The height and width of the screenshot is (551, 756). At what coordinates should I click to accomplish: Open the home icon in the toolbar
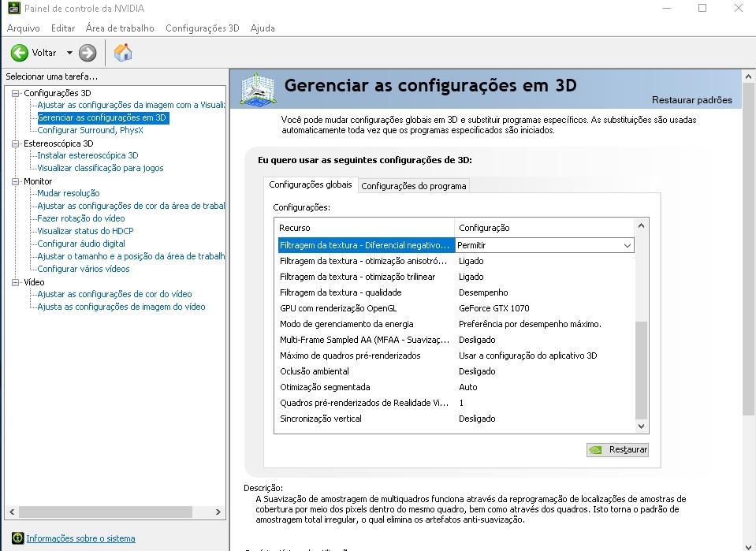pos(122,53)
